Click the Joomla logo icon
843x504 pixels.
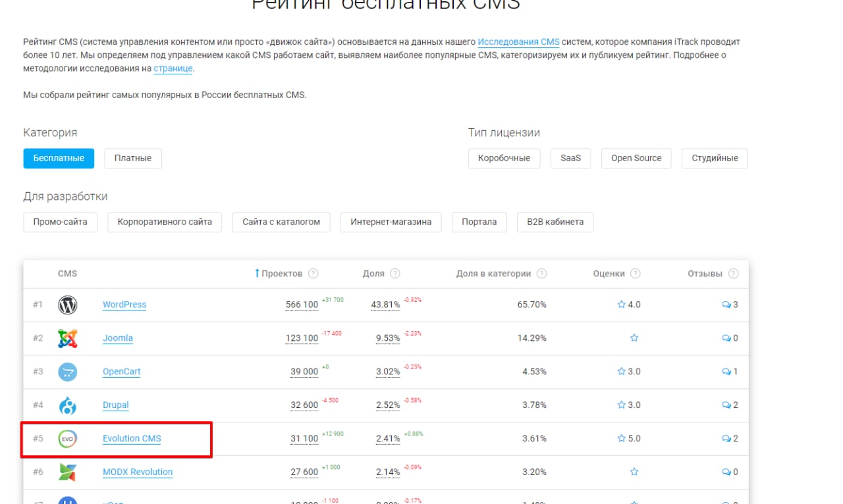pyautogui.click(x=68, y=338)
